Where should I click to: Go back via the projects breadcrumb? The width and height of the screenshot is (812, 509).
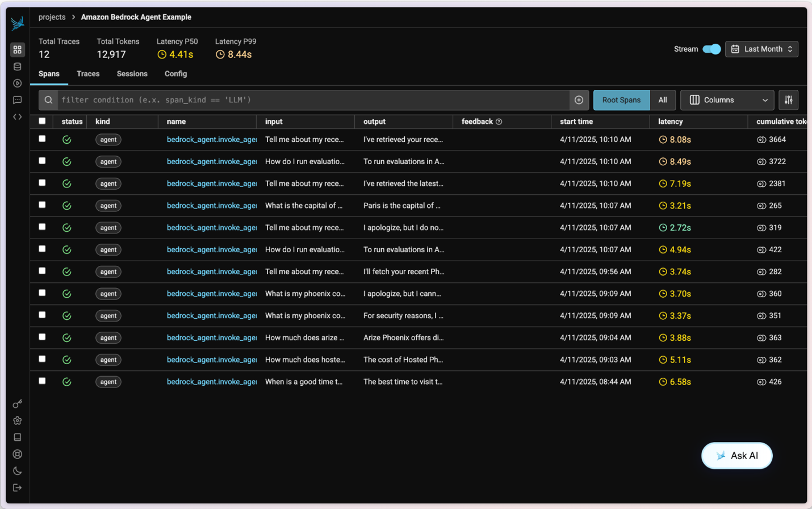pyautogui.click(x=52, y=17)
